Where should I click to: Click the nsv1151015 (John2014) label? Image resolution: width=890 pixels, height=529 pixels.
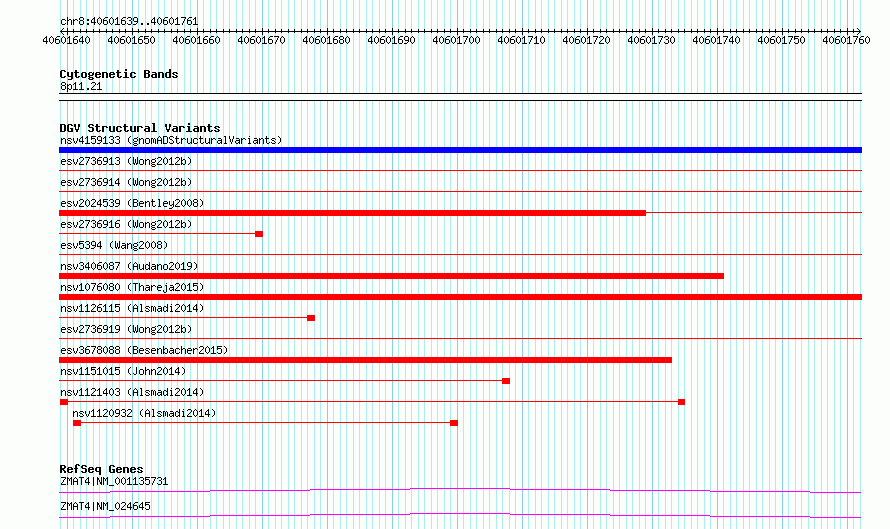point(123,371)
